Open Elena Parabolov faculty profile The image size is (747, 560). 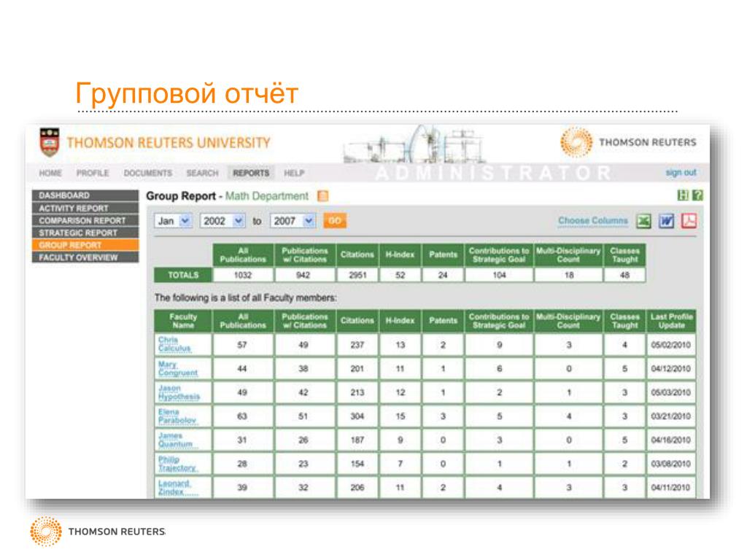click(x=177, y=416)
